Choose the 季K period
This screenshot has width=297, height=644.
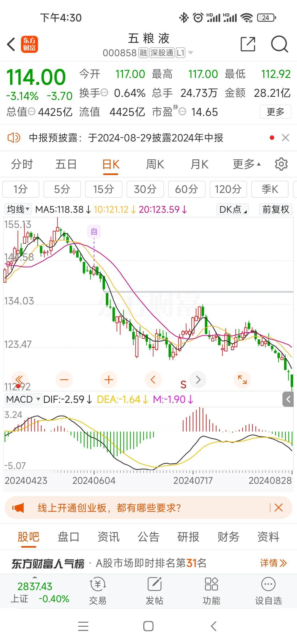tap(270, 189)
